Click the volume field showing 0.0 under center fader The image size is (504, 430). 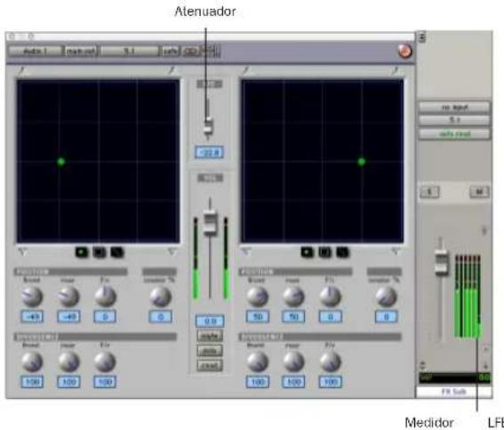(210, 321)
